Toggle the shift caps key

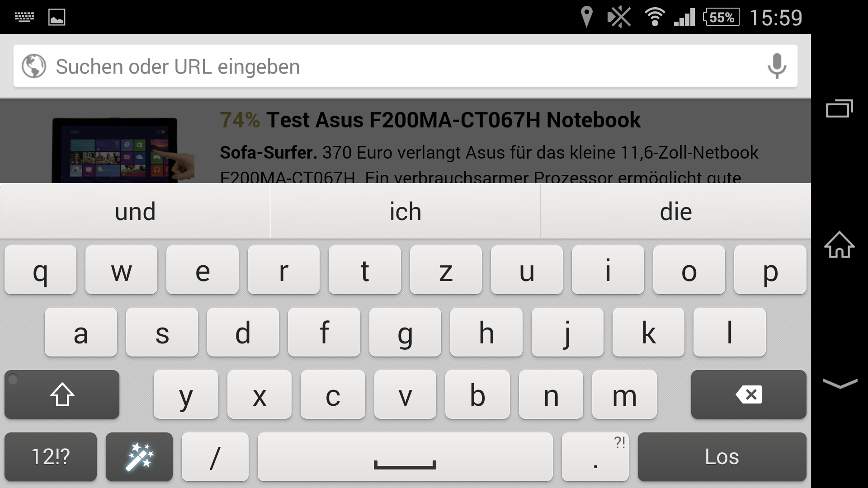click(x=62, y=394)
